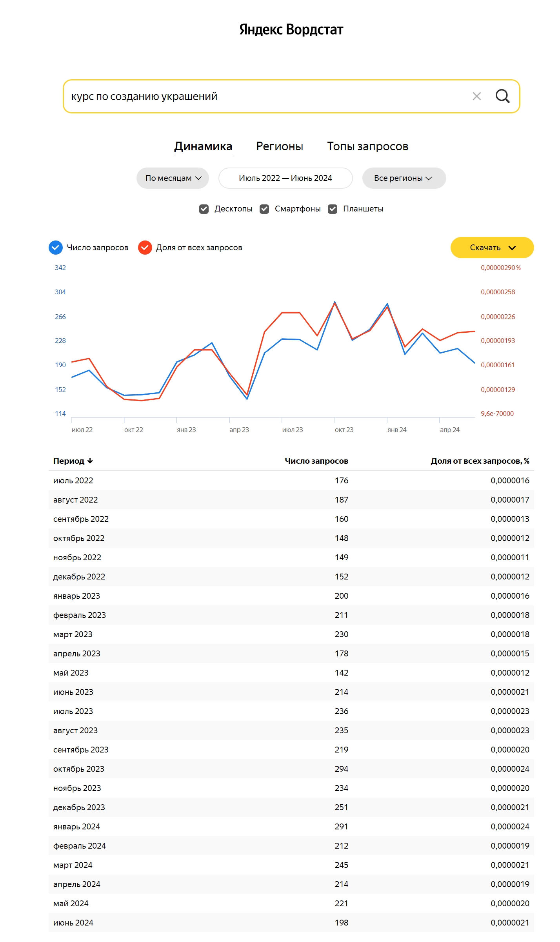Click the сентябрь 2023 period cell
Viewport: 560px width, 942px height.
coord(81,750)
